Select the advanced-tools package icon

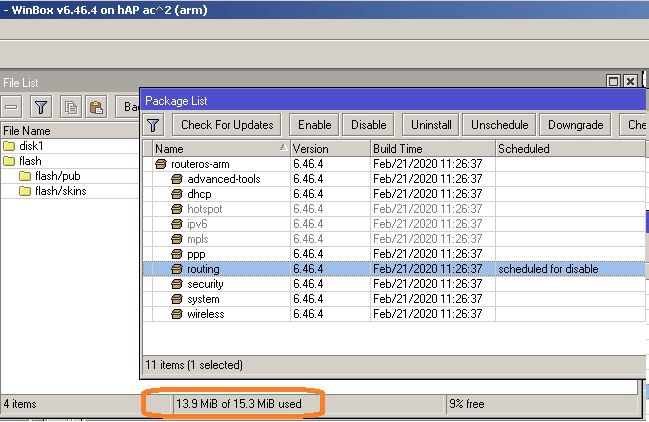177,179
